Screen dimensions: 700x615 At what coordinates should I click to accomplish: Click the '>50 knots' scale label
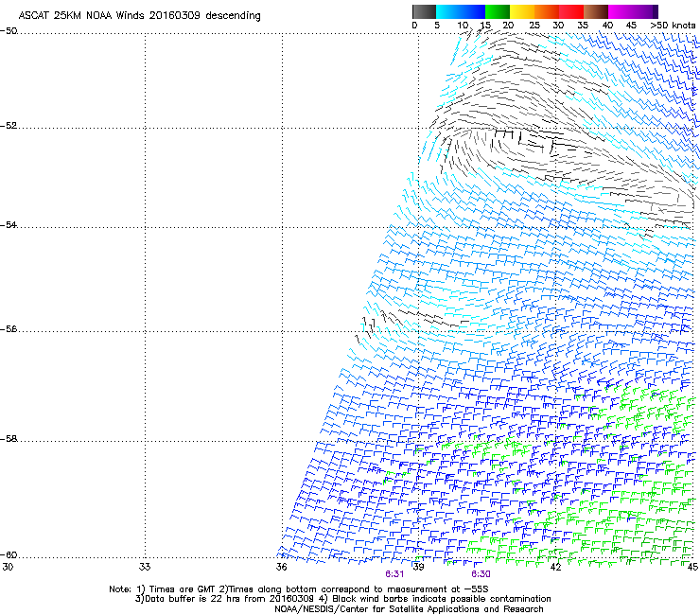pyautogui.click(x=673, y=26)
